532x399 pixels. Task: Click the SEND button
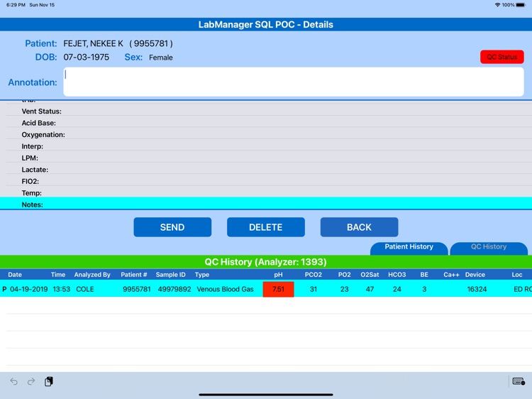(x=172, y=227)
